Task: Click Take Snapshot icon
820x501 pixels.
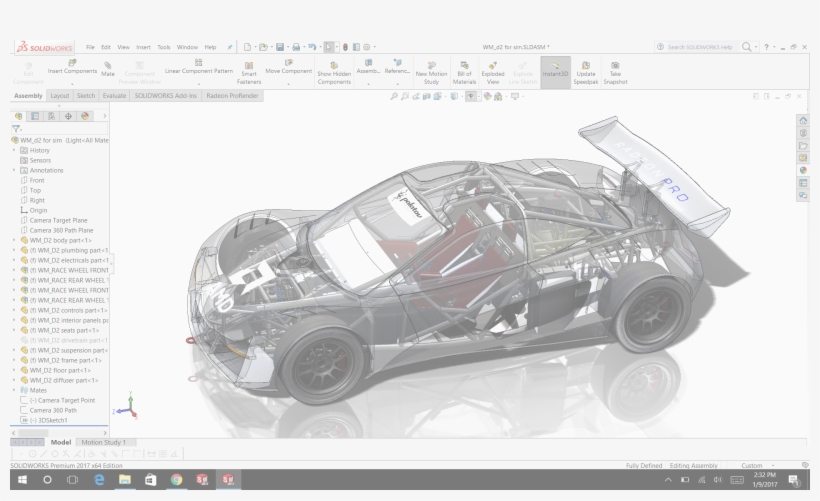Action: tap(616, 70)
